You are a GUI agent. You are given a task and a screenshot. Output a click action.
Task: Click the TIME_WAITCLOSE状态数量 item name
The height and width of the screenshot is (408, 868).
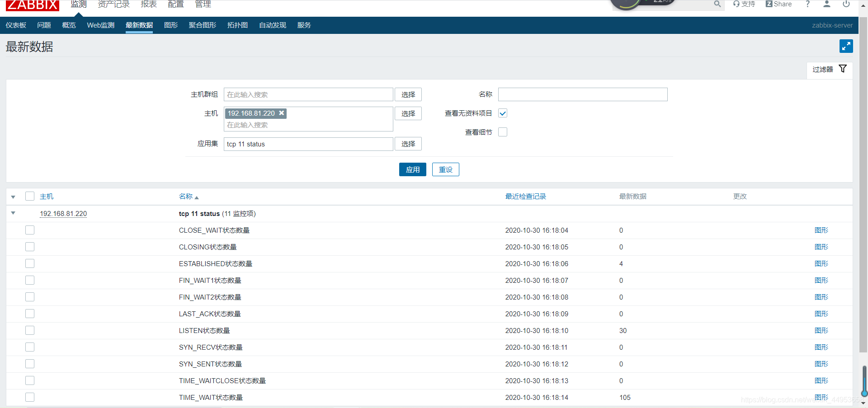[222, 381]
